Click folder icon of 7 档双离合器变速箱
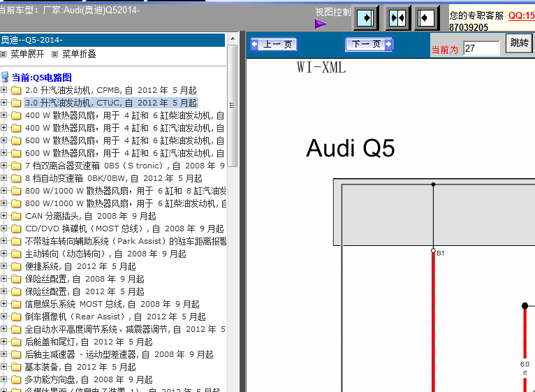The height and width of the screenshot is (392, 535). (16, 166)
